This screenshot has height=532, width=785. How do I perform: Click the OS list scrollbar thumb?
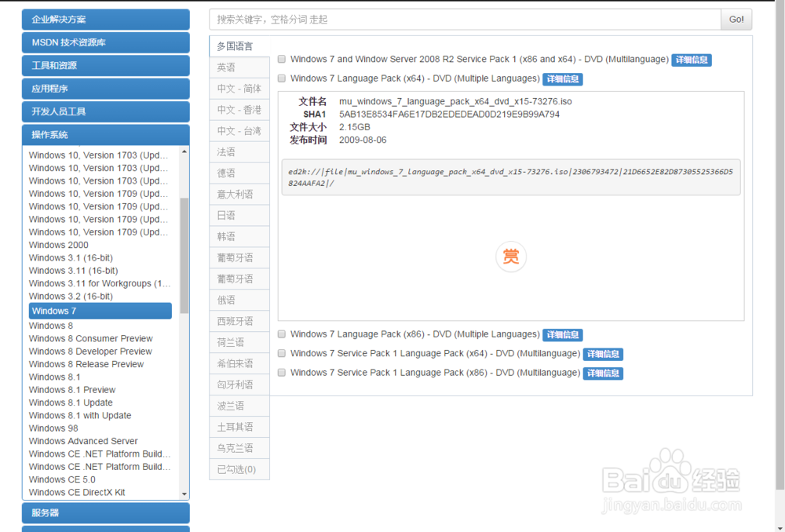[x=184, y=255]
